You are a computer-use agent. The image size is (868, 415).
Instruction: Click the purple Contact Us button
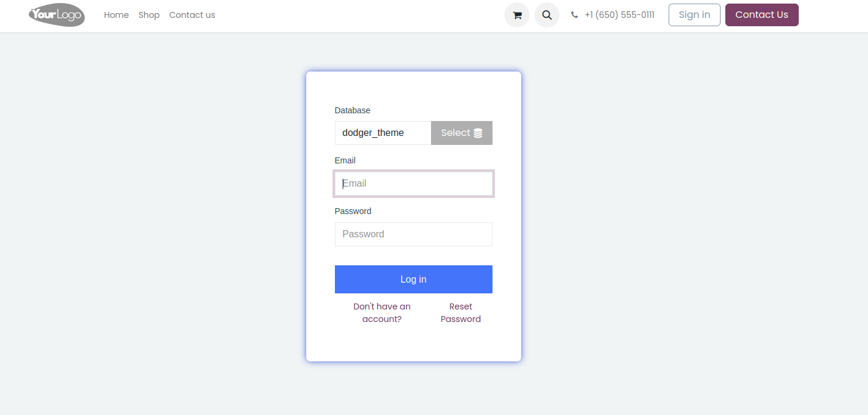pyautogui.click(x=762, y=15)
